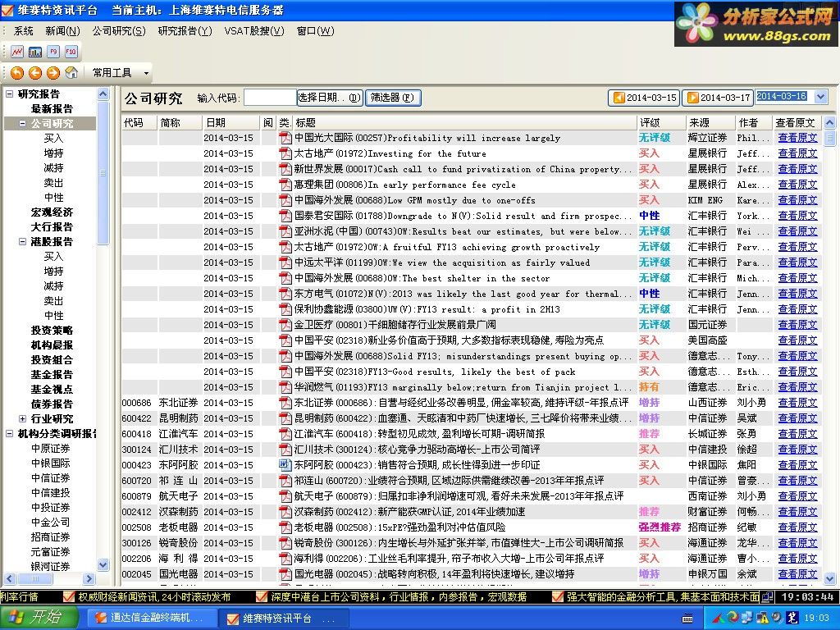Select 债券报告 in the tree
840x630 pixels.
tap(52, 404)
